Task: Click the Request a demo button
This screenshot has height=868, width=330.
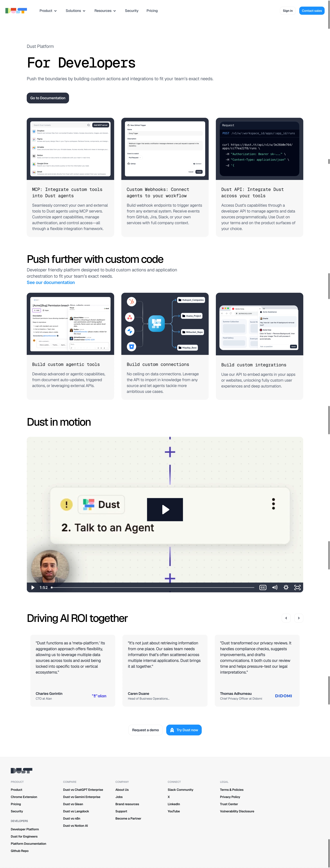Action: point(145,730)
